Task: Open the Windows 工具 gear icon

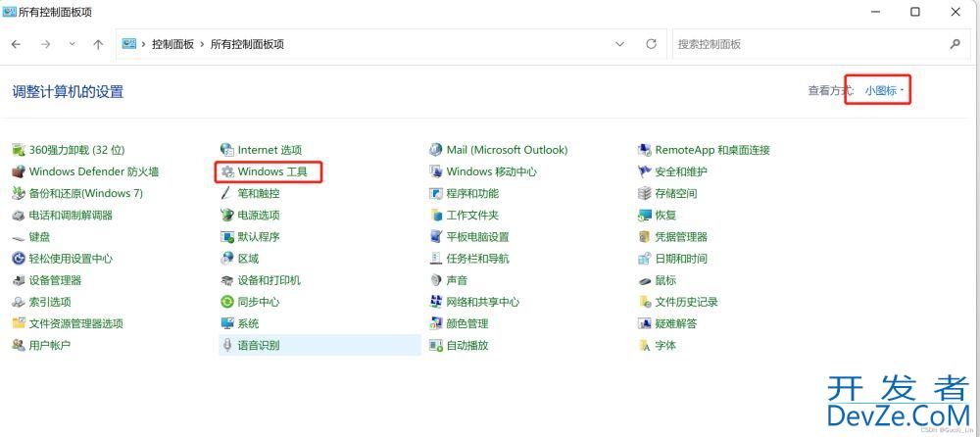Action: (x=227, y=171)
